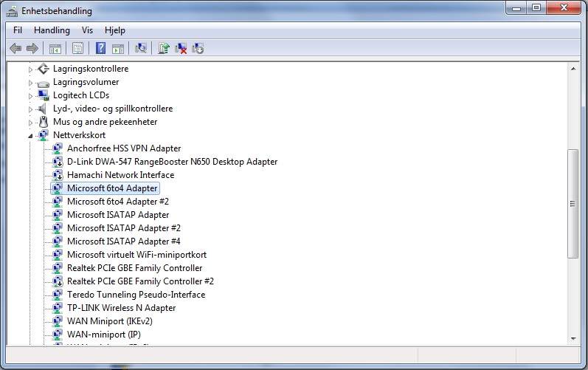Open the Hjelp menu

[115, 30]
